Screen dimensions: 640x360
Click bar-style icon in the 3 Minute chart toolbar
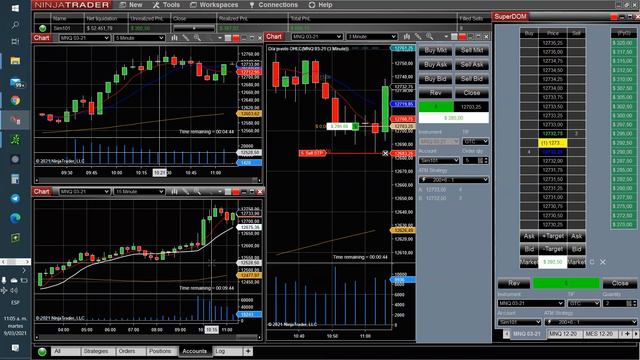click(407, 37)
